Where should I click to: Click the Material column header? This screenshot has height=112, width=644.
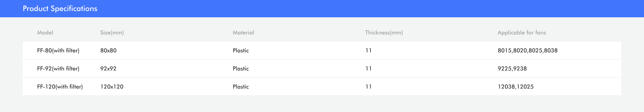[x=243, y=33]
